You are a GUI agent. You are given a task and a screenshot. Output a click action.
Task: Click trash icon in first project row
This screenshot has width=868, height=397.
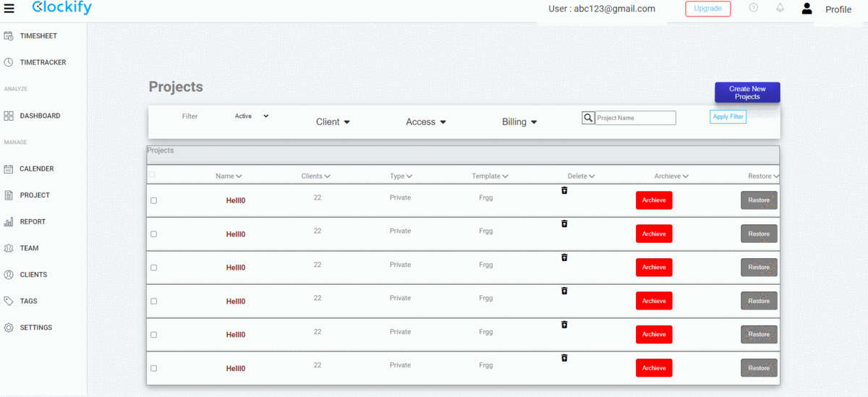[564, 190]
